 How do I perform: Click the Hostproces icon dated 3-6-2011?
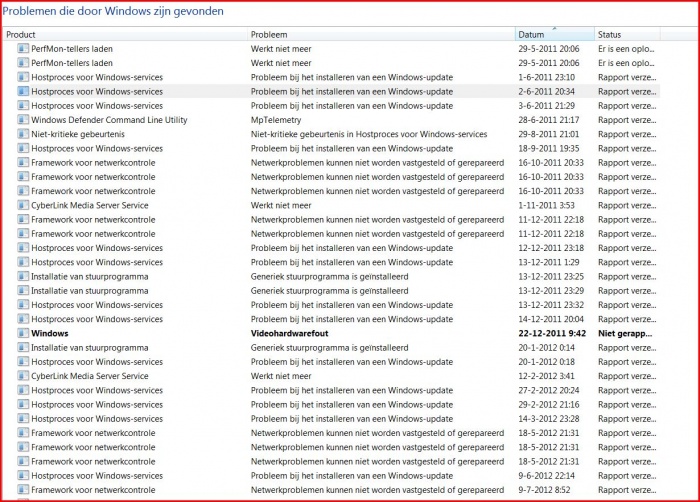tap(23, 105)
